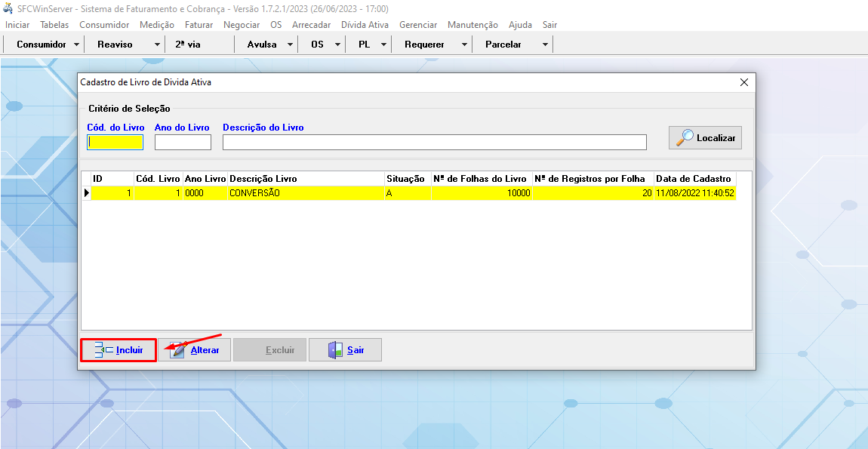Open the Parcelar dropdown arrow
Image resolution: width=868 pixels, height=449 pixels.
[545, 45]
